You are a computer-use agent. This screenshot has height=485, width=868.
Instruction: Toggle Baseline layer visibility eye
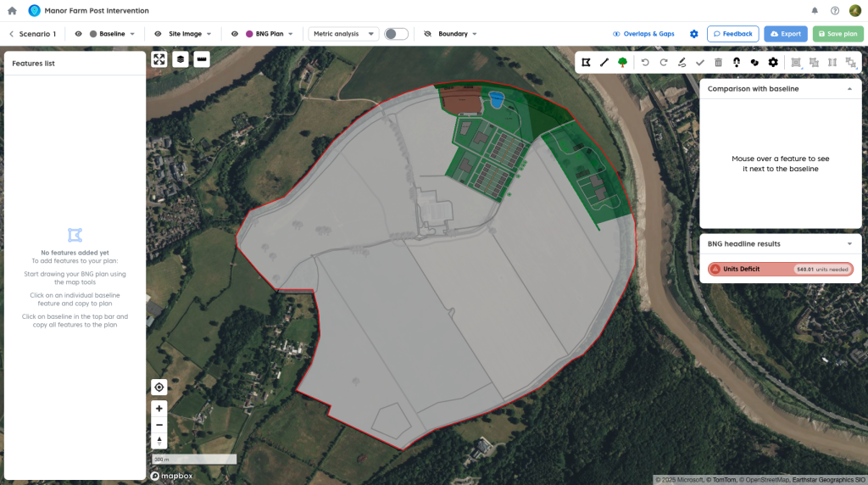(x=79, y=34)
